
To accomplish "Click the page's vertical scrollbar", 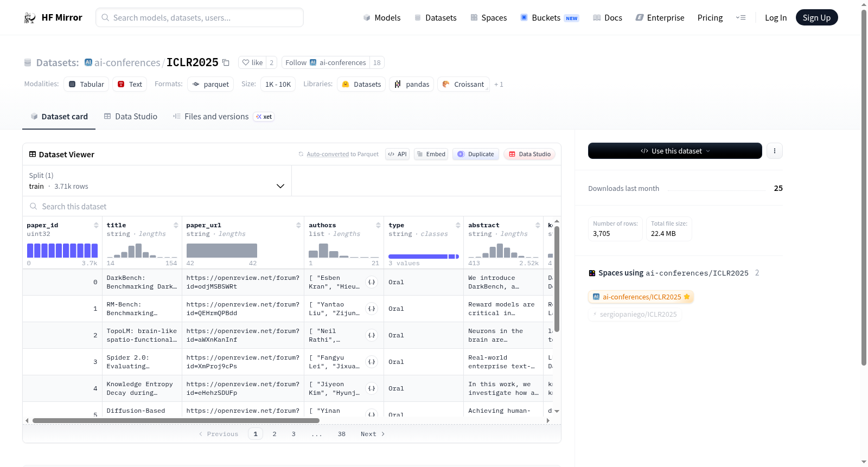I will click(x=864, y=187).
